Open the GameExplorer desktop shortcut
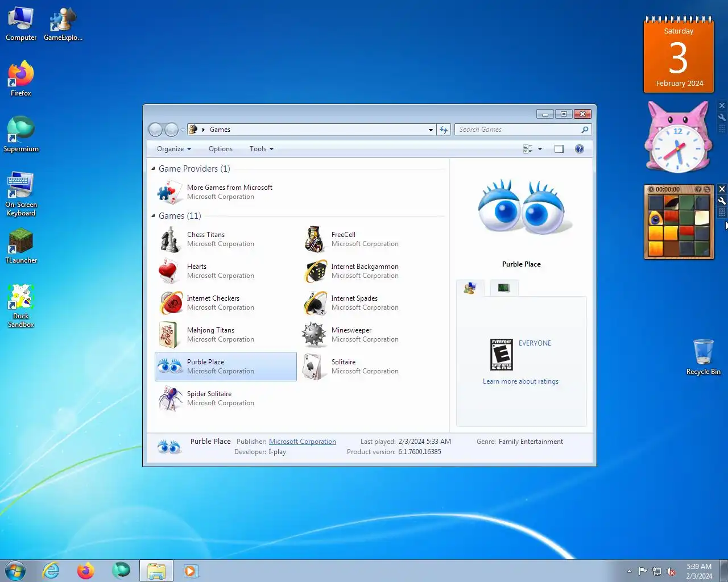The width and height of the screenshot is (728, 582). [63, 24]
